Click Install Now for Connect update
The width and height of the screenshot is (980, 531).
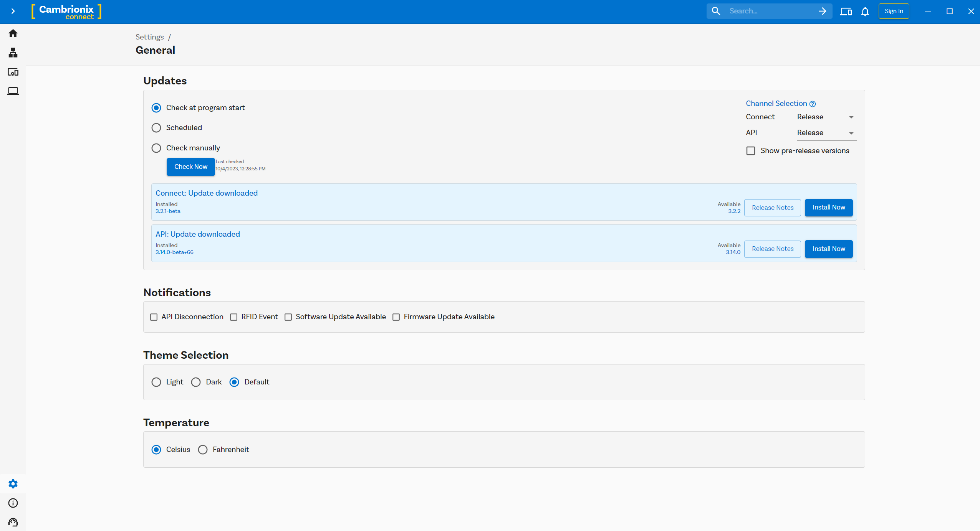[829, 208]
